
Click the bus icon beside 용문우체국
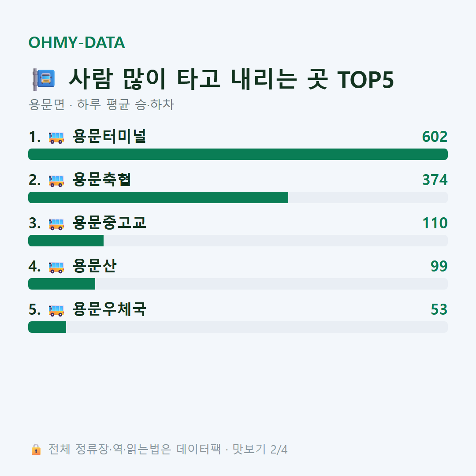pos(56,310)
